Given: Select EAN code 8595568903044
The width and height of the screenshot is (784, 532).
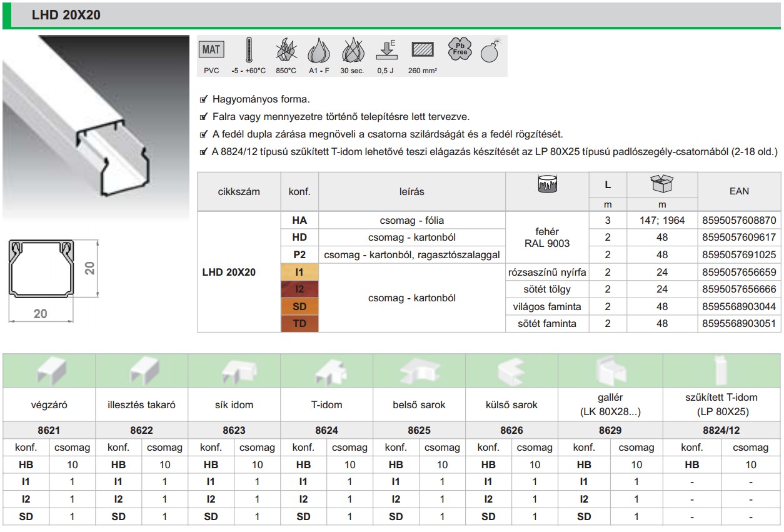Looking at the screenshot, I should [x=739, y=306].
